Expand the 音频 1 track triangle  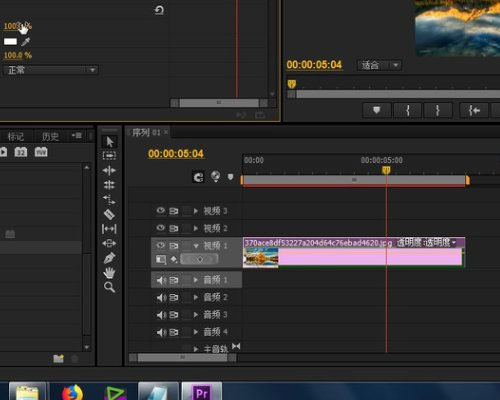[x=196, y=280]
